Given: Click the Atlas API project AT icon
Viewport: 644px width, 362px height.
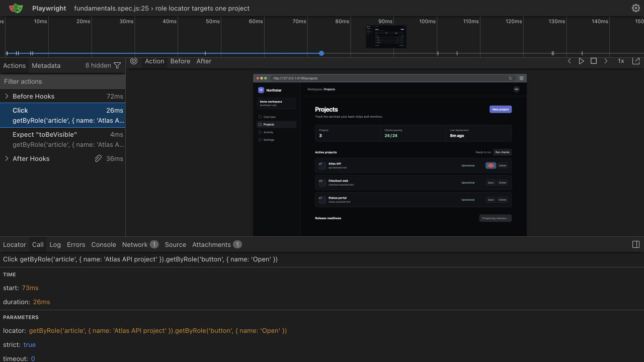Looking at the screenshot, I should pyautogui.click(x=321, y=165).
